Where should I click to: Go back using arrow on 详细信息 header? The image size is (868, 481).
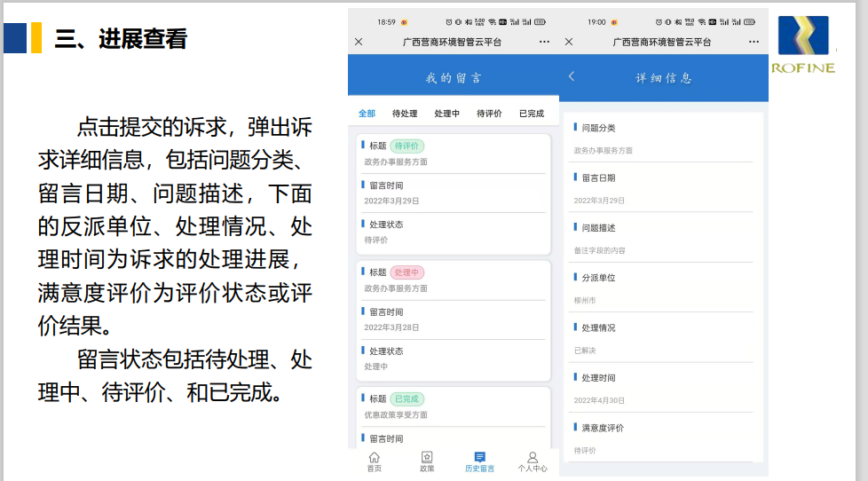pos(572,77)
